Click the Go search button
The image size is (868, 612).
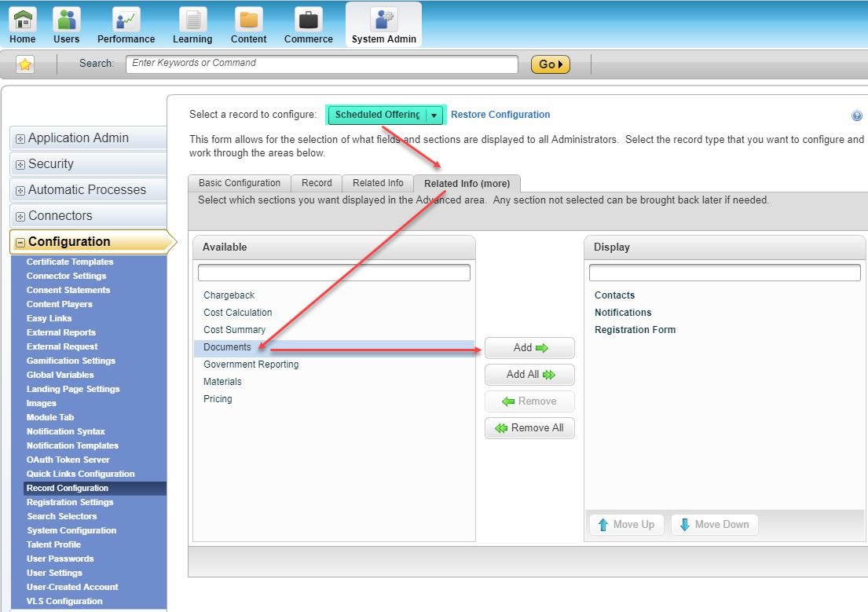pyautogui.click(x=550, y=64)
